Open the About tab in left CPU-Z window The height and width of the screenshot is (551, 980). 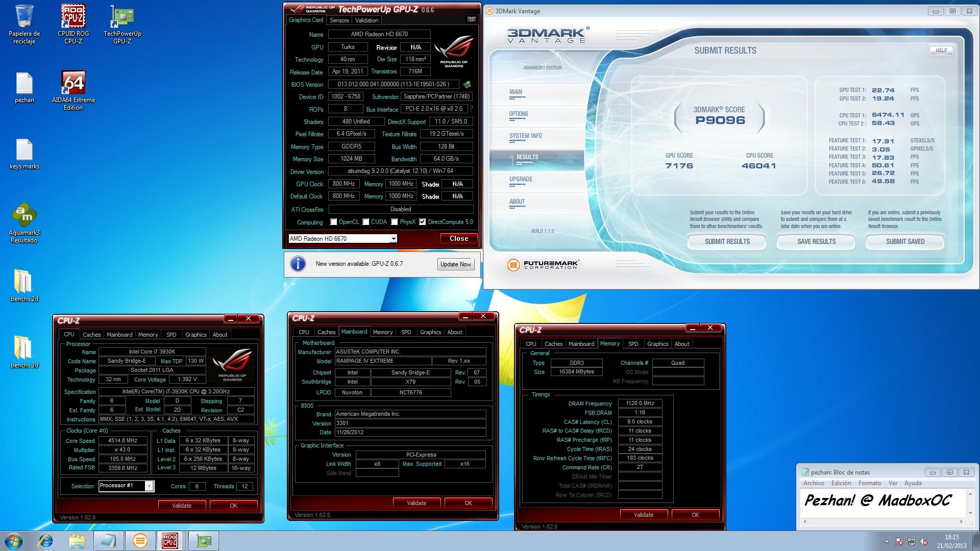pyautogui.click(x=220, y=335)
